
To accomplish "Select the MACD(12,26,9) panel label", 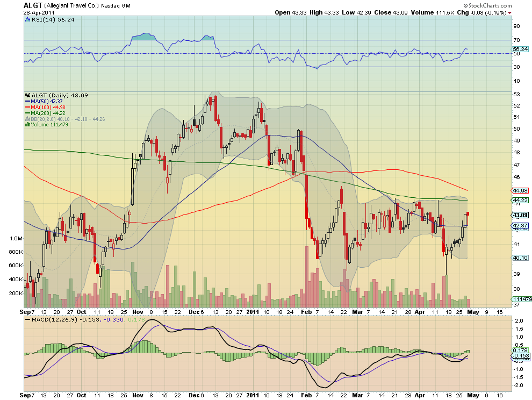I will coord(54,319).
